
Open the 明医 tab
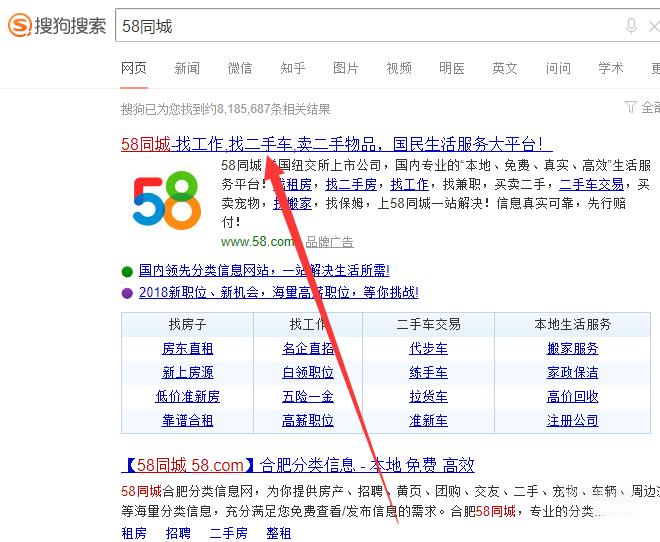(452, 68)
